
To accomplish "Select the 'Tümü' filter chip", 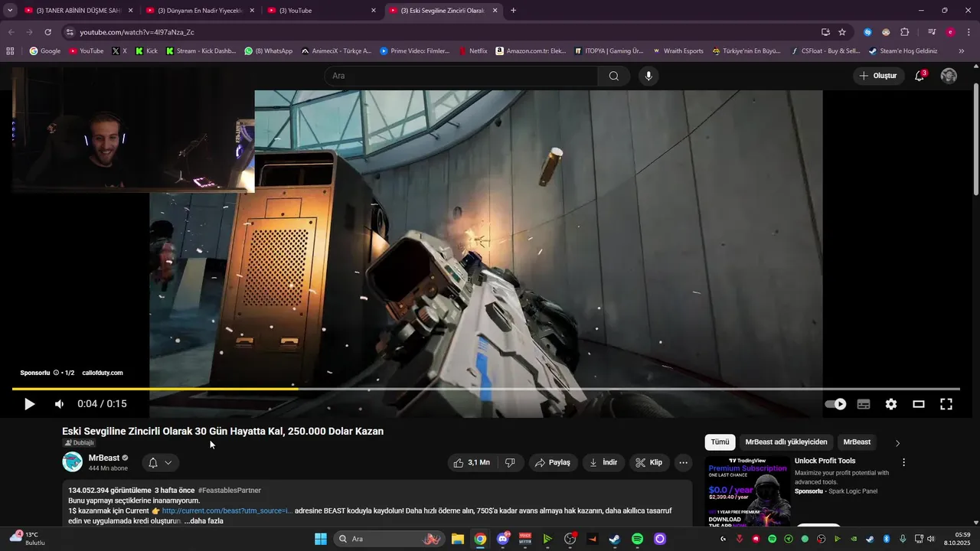I will pos(720,442).
